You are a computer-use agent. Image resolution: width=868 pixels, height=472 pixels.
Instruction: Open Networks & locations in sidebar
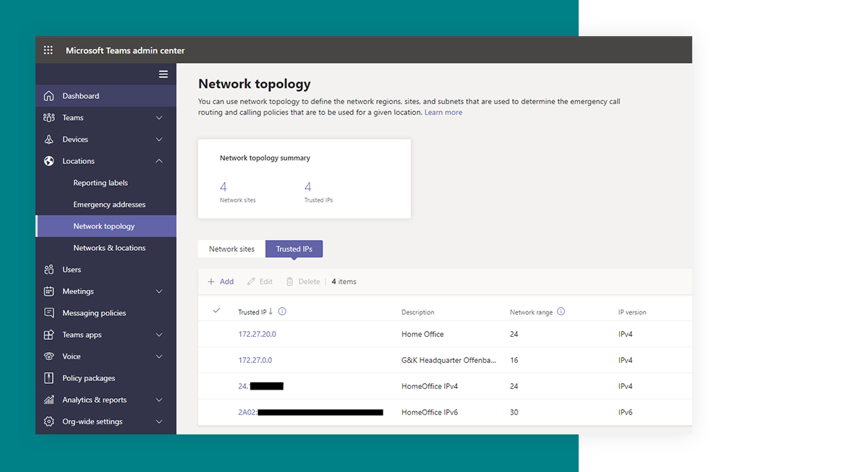click(x=109, y=248)
